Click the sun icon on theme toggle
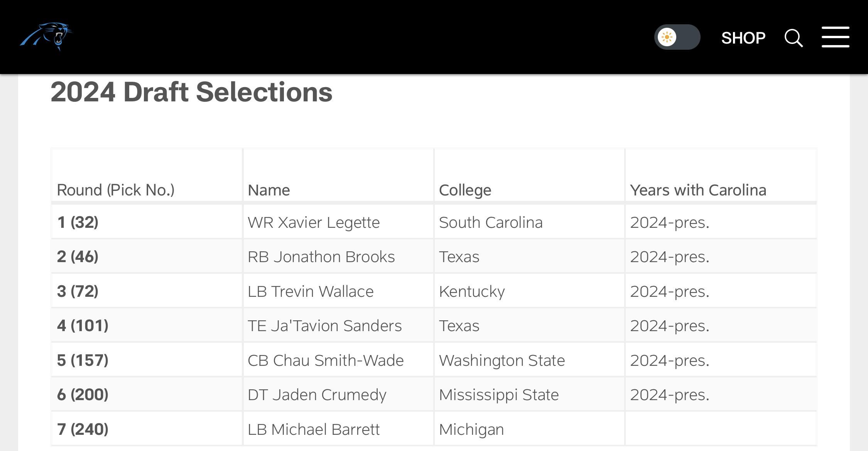 tap(667, 37)
